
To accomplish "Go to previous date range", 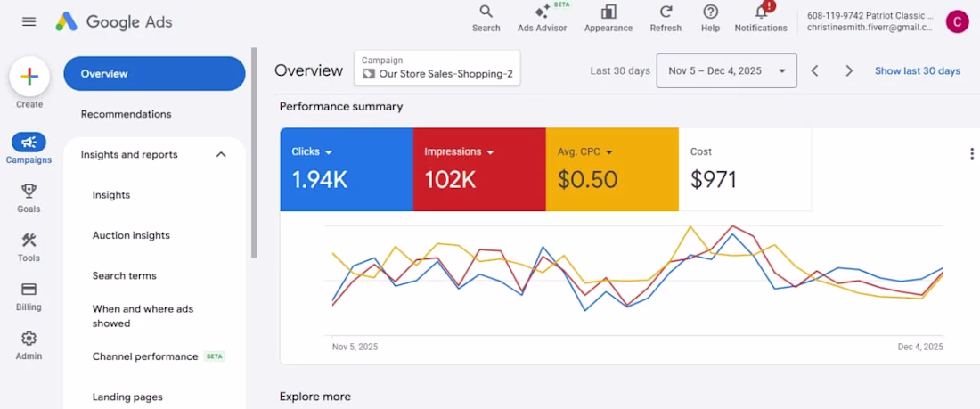I will (814, 70).
